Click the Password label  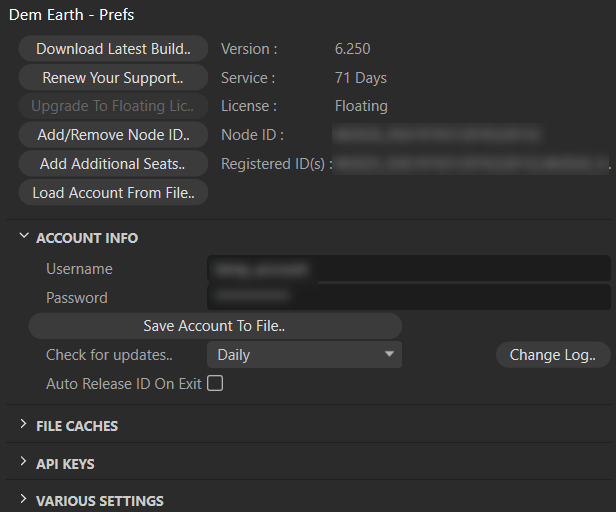77,298
